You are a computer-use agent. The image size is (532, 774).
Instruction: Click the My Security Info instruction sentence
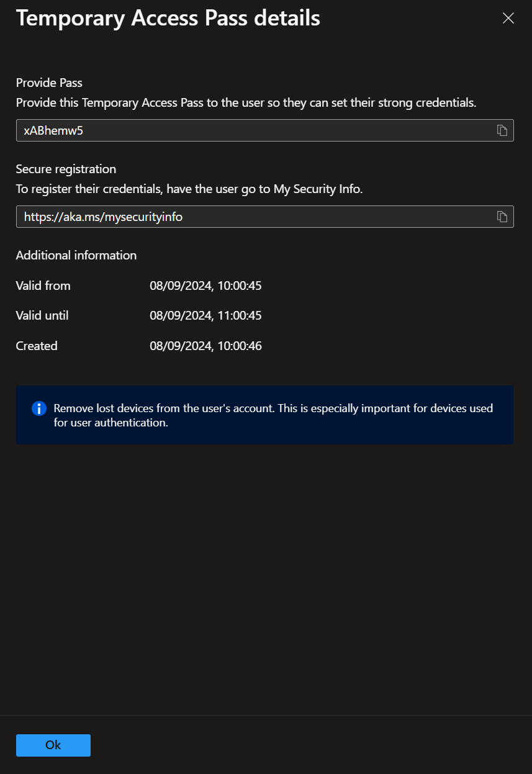189,189
